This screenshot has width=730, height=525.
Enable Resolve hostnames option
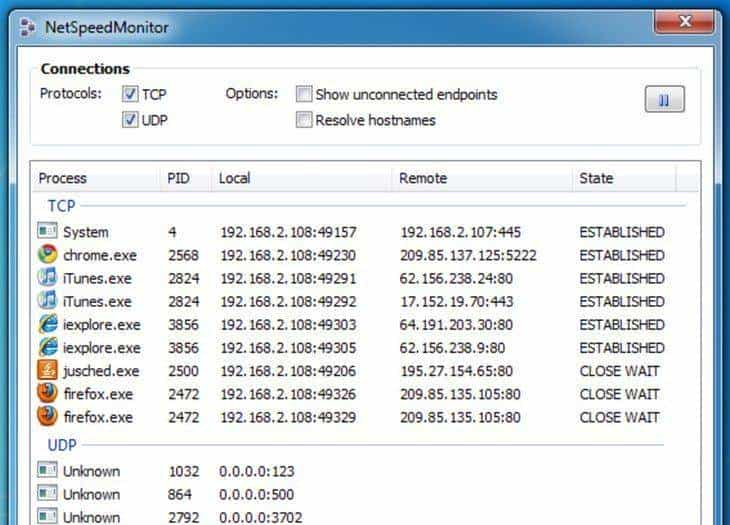coord(304,120)
